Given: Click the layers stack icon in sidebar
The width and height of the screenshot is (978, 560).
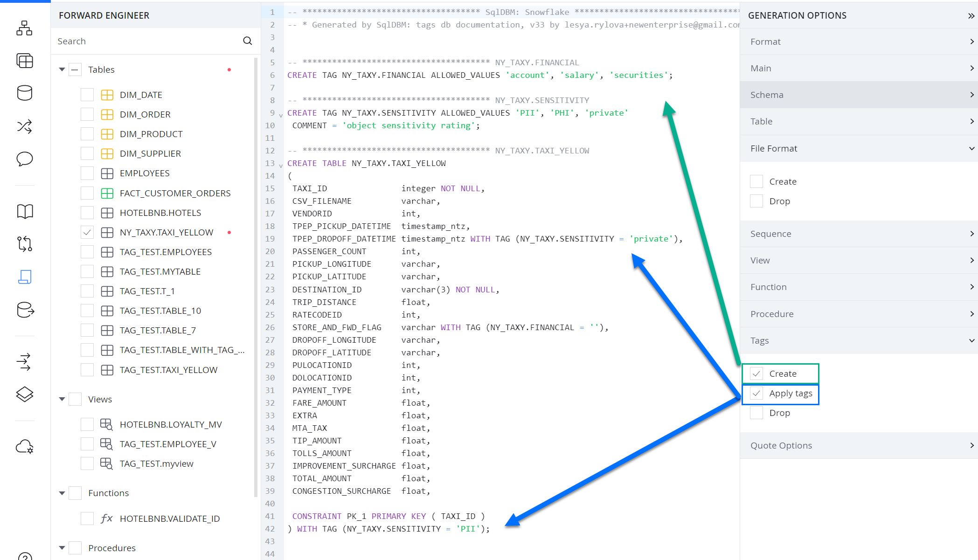Looking at the screenshot, I should pos(24,394).
